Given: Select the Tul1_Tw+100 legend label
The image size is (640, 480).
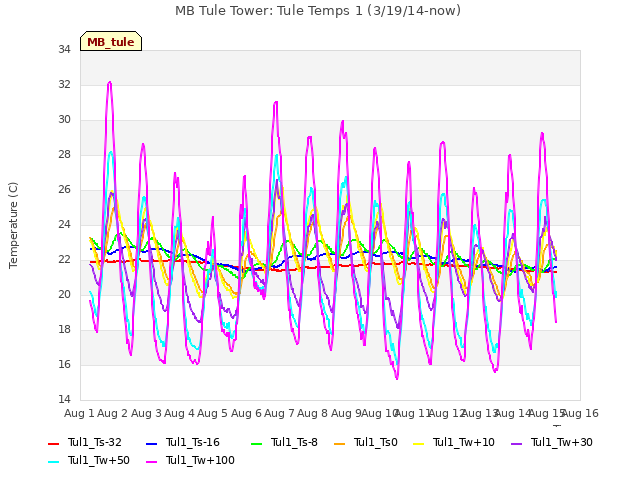Looking at the screenshot, I should (x=200, y=460).
